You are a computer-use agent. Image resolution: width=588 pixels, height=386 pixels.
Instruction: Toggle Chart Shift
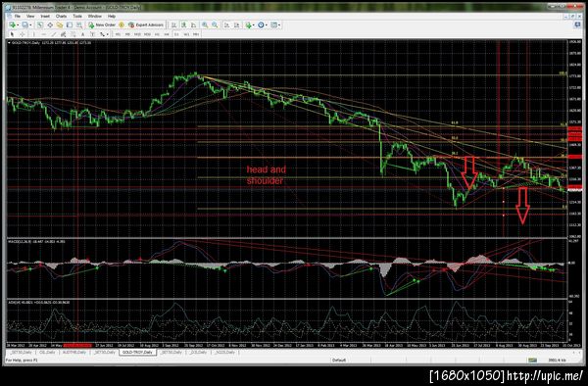(x=236, y=24)
